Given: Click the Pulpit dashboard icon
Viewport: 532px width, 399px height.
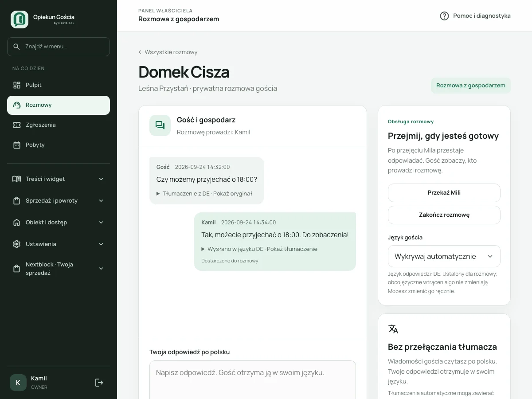Looking at the screenshot, I should pos(17,85).
